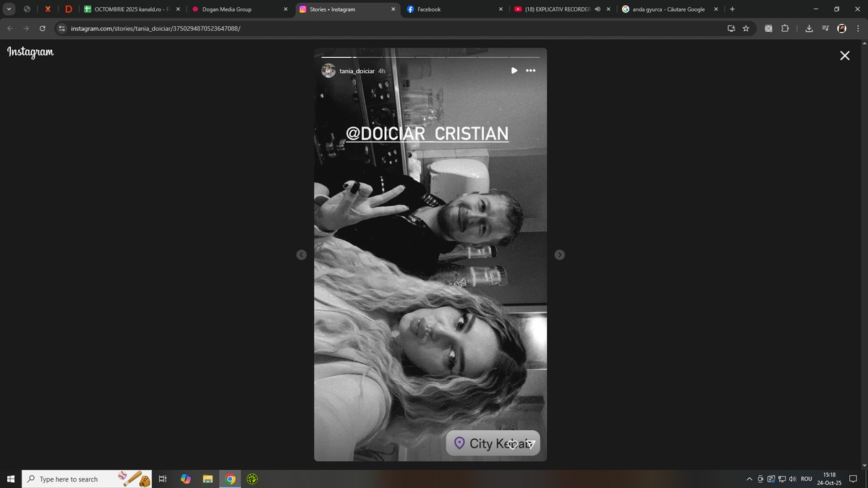Open the story three-dots options menu

click(x=530, y=71)
